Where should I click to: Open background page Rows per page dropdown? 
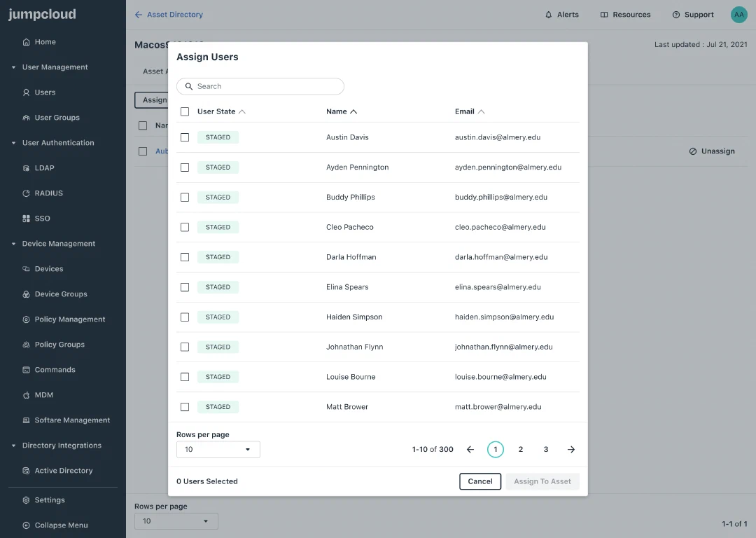coord(176,521)
